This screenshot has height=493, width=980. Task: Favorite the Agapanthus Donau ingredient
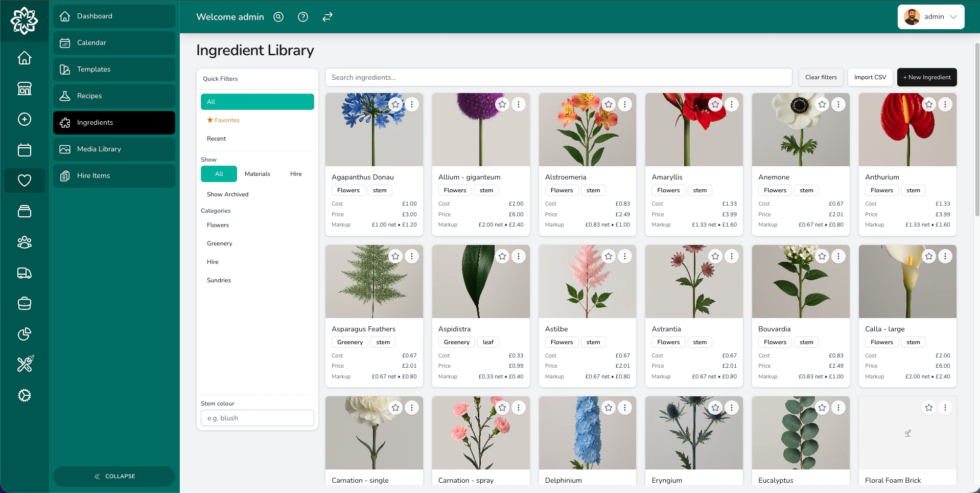point(395,104)
